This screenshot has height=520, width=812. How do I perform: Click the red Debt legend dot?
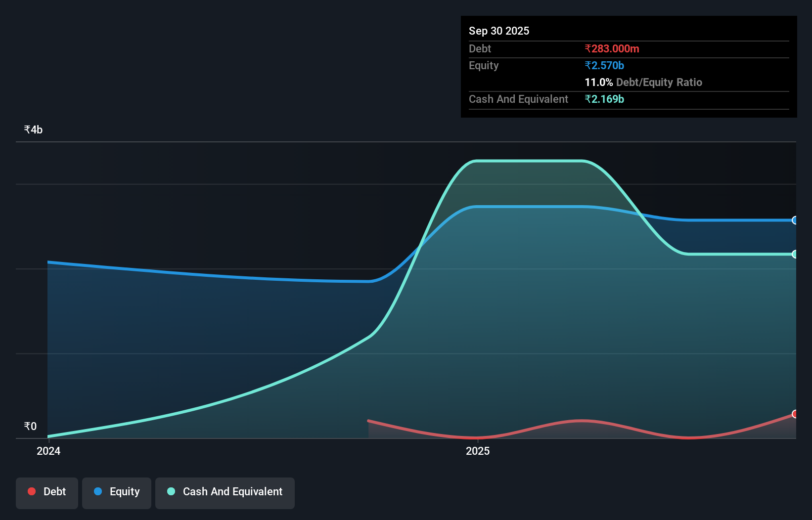pos(32,491)
